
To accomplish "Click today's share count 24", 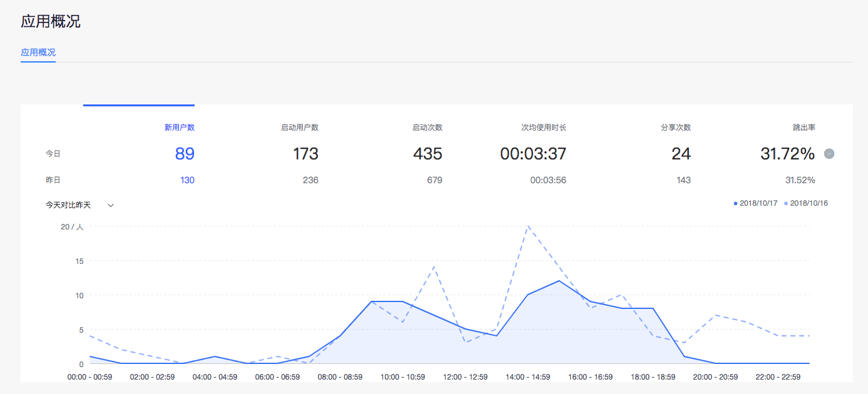I will (x=681, y=154).
